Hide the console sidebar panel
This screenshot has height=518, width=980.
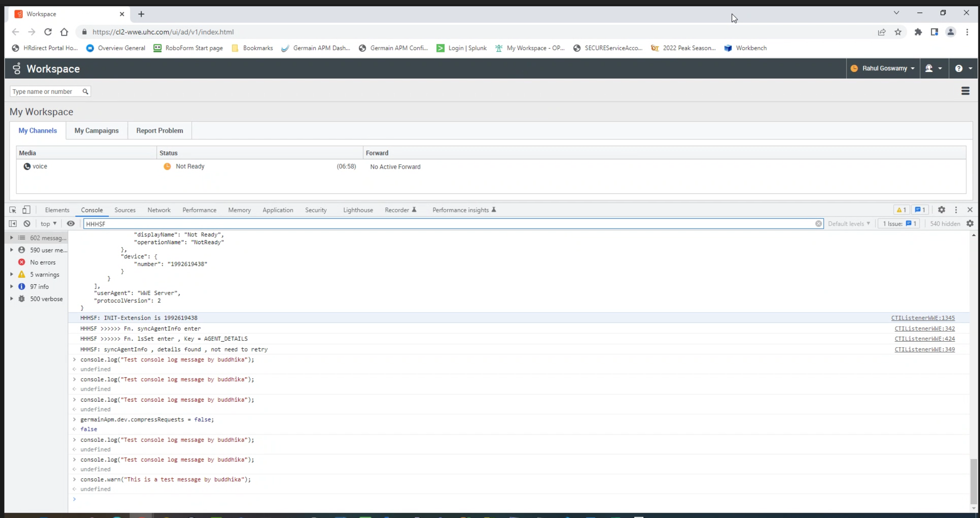pyautogui.click(x=13, y=224)
